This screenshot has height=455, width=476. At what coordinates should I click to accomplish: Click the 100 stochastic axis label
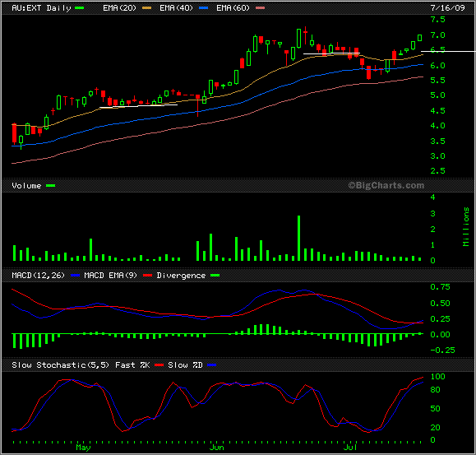click(437, 377)
